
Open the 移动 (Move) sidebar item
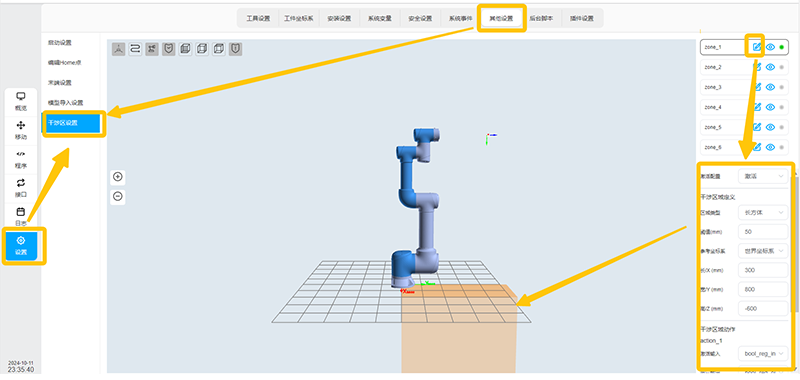[x=21, y=131]
